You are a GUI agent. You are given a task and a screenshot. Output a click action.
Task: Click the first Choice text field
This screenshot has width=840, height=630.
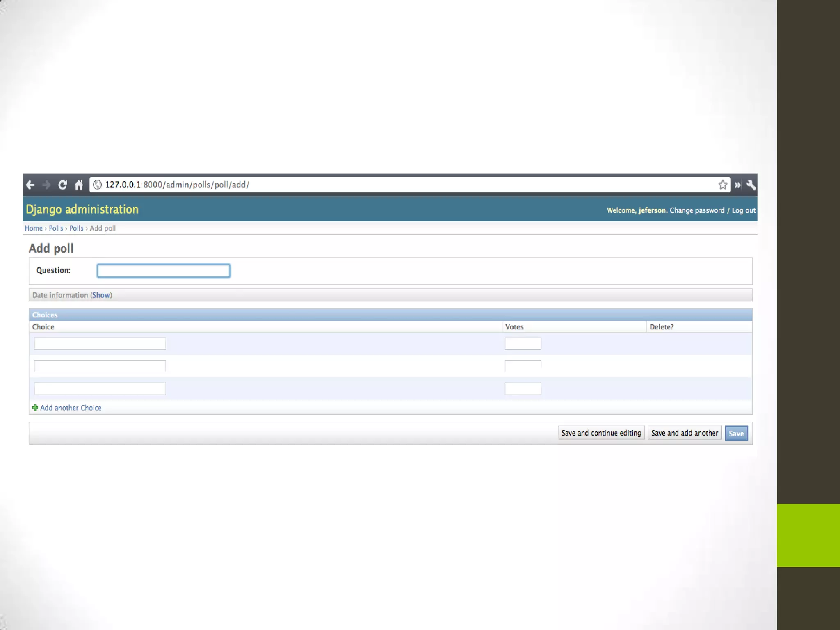coord(100,344)
